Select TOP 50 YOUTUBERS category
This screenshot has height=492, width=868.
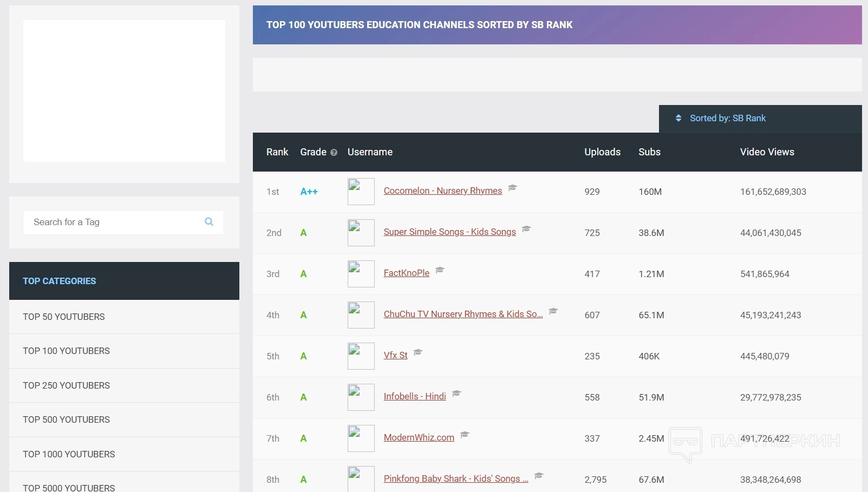(64, 317)
